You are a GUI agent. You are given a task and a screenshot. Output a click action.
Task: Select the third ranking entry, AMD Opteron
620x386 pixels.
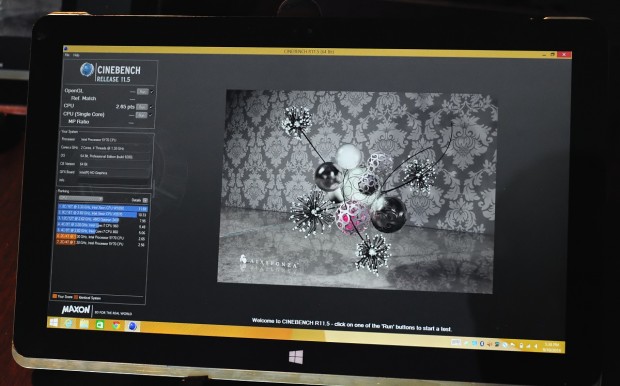(x=102, y=219)
